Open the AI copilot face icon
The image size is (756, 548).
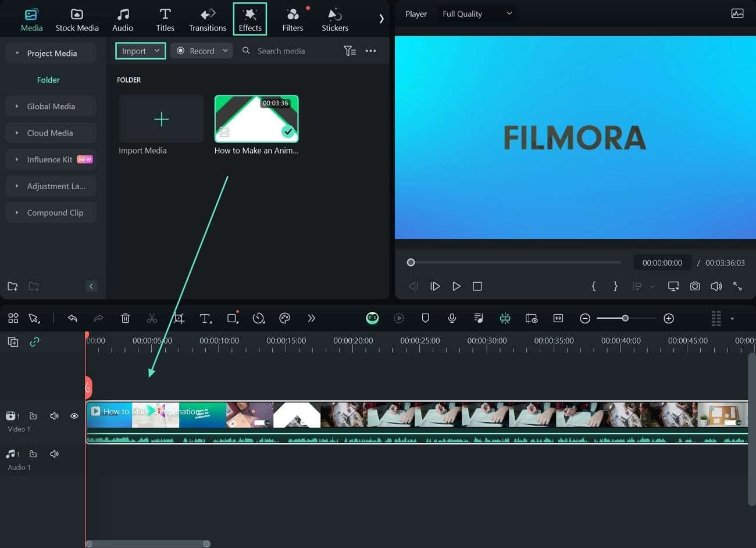372,318
